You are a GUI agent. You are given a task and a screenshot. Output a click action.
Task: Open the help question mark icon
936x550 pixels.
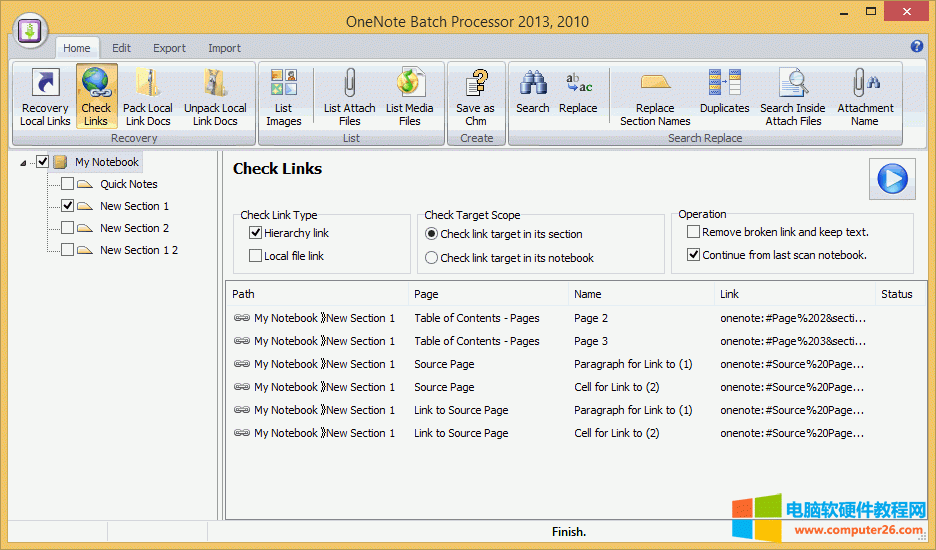pyautogui.click(x=917, y=47)
